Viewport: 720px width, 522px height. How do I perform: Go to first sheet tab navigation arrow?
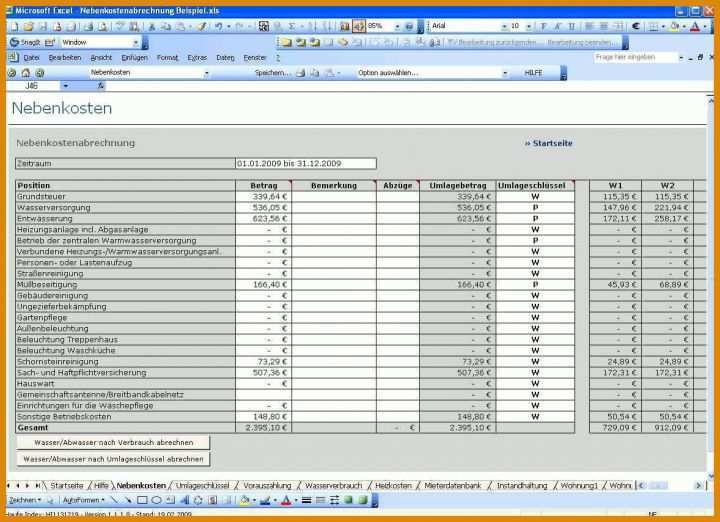(x=8, y=485)
